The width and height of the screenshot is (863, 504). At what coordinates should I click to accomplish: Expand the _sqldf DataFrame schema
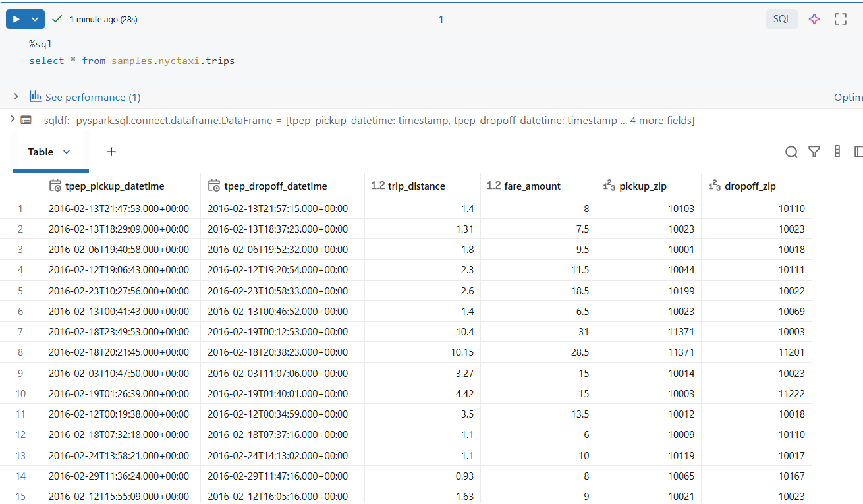[12, 120]
